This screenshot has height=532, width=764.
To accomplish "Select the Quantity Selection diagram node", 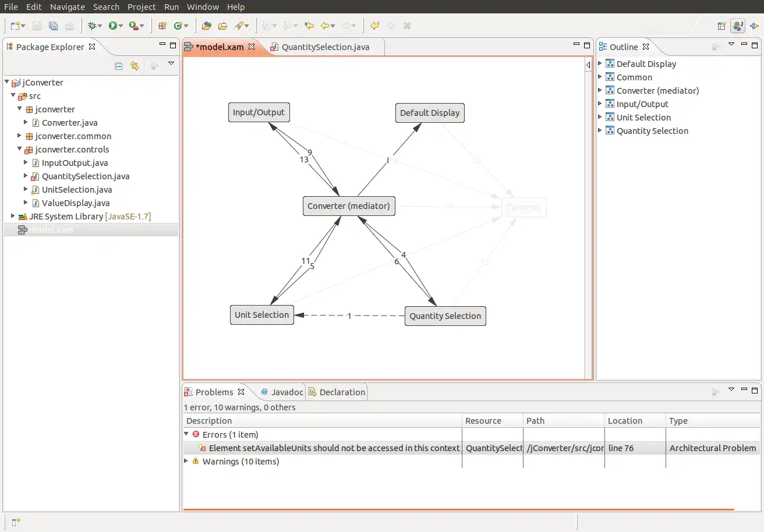I will (445, 316).
